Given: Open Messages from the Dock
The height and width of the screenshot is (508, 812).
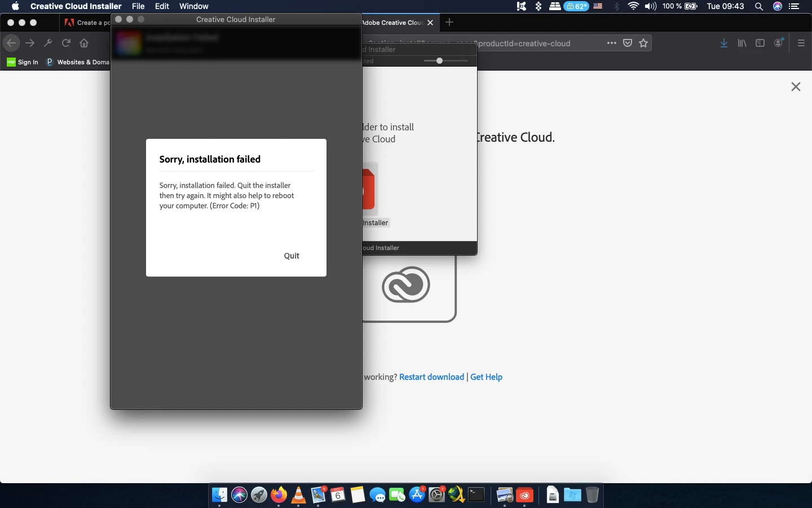Looking at the screenshot, I should coord(377,495).
